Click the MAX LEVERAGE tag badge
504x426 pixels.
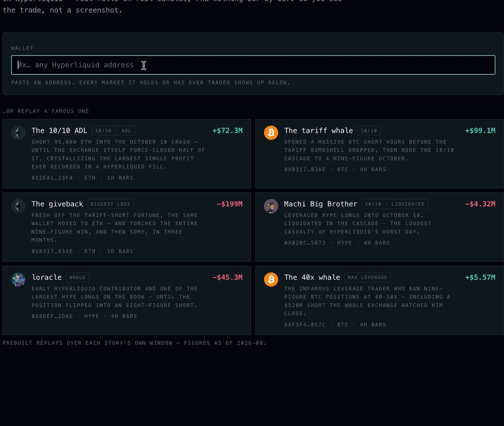pos(367,277)
